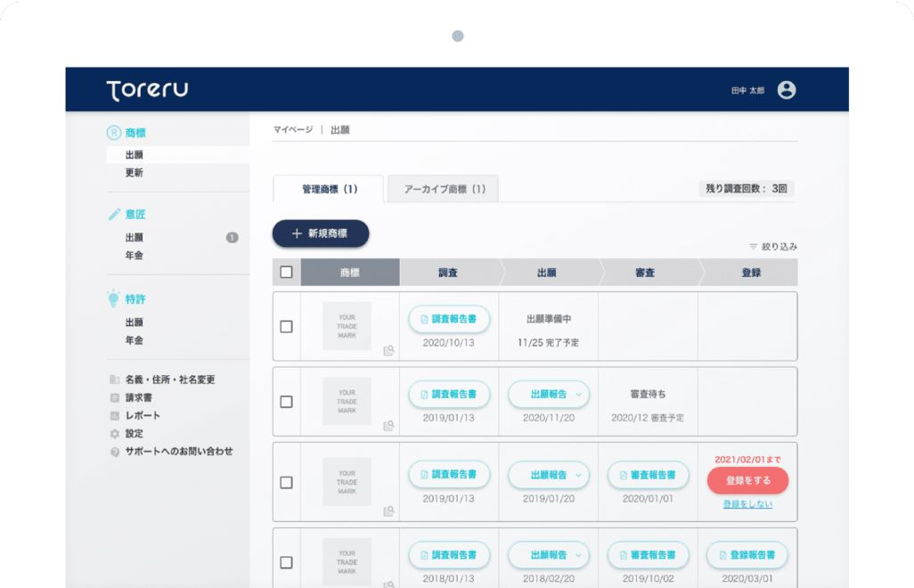
Task: Check the box for the 出願準備中 row
Action: point(286,326)
